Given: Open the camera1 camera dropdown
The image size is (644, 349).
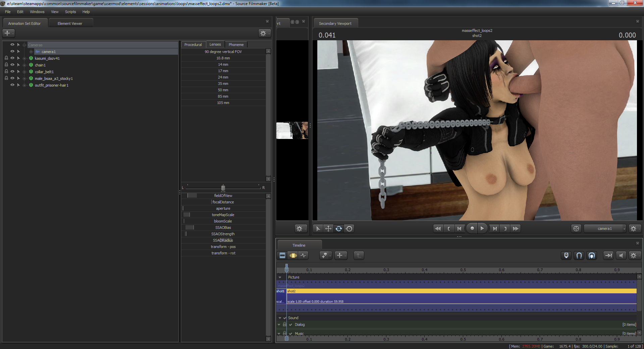Looking at the screenshot, I should coord(605,229).
